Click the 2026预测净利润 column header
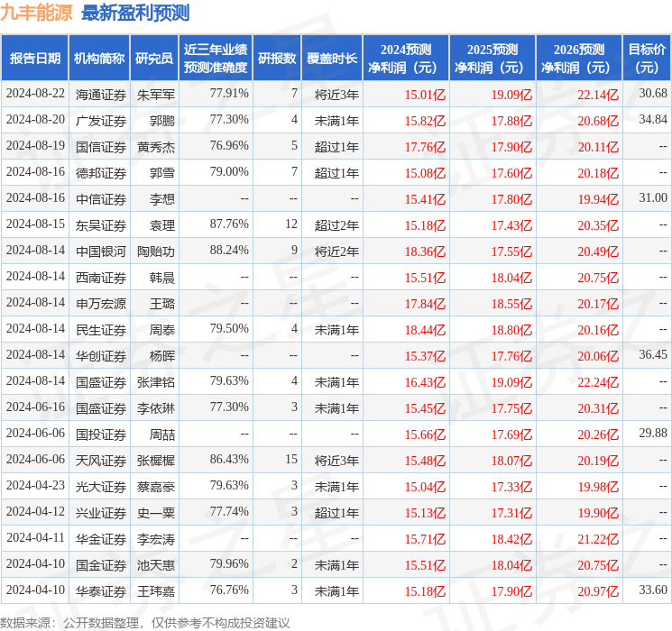Viewport: 672px width, 631px height. (x=579, y=59)
